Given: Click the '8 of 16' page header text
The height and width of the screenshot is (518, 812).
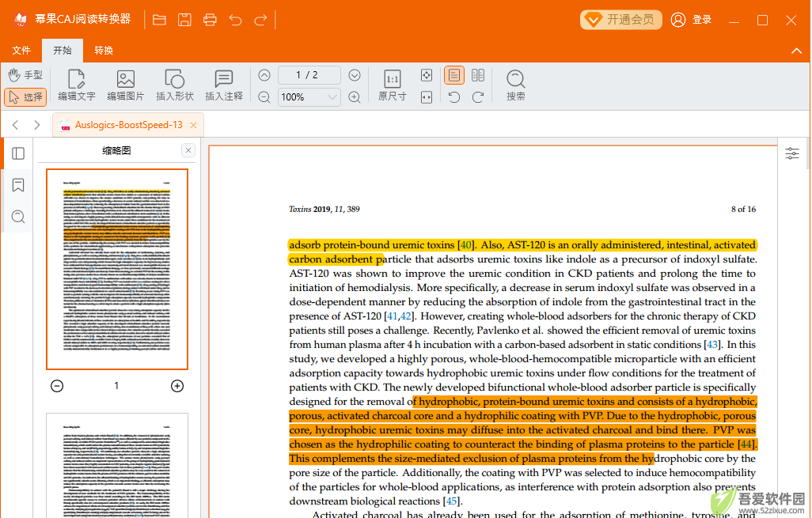Looking at the screenshot, I should [x=743, y=209].
